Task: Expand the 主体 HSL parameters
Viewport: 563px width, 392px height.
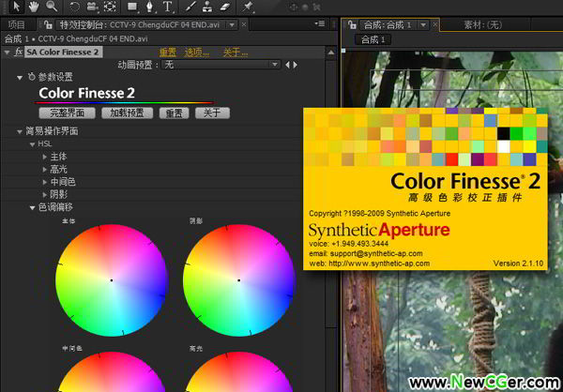Action: pos(45,157)
